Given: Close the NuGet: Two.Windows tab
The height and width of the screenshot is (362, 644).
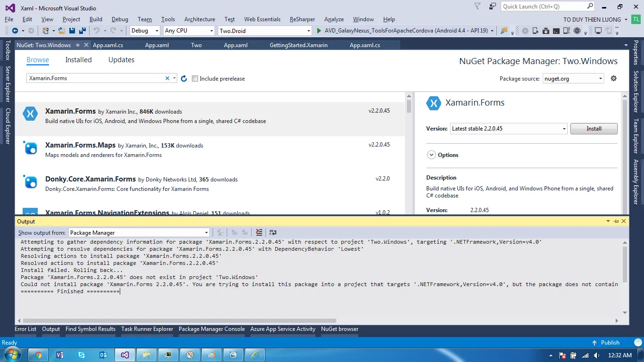Looking at the screenshot, I should 86,45.
